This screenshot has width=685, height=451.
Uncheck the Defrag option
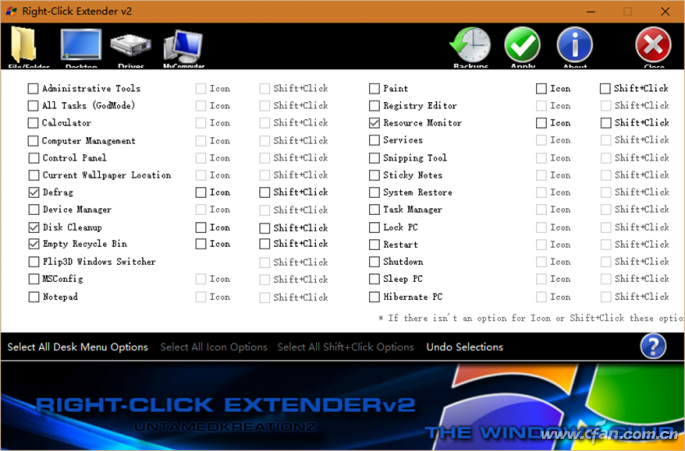33,192
